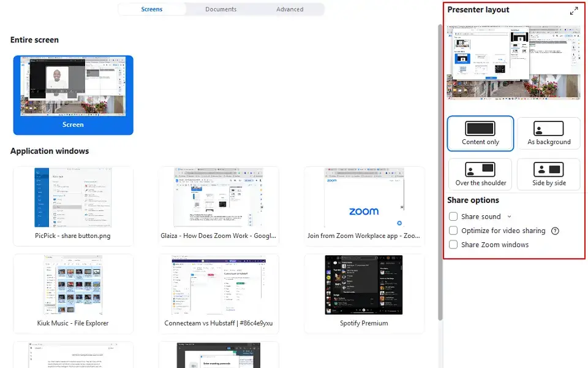Screen dimensions: 588x368
Task: Enable Share Zoom windows checkbox
Action: click(x=453, y=245)
